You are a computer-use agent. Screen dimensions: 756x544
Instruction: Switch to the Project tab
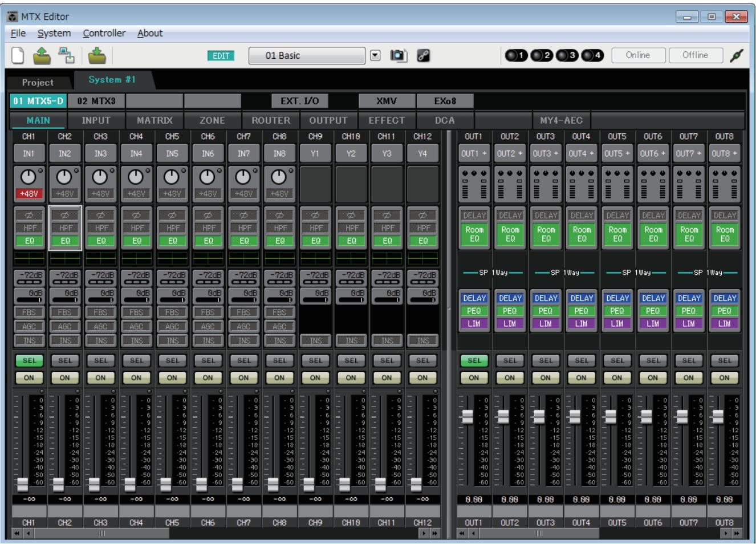point(38,82)
